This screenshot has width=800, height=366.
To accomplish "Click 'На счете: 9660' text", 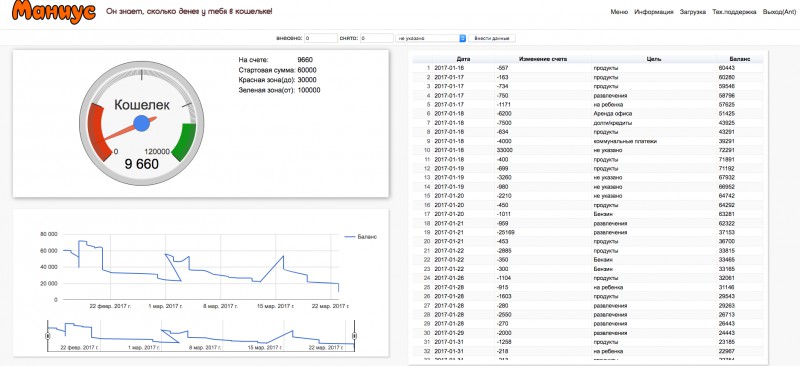I will point(276,60).
